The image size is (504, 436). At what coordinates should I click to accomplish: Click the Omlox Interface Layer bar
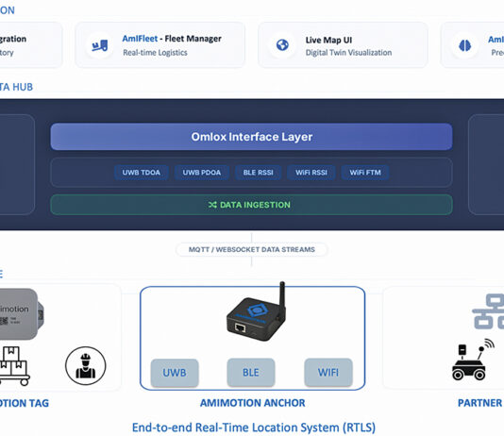point(251,137)
